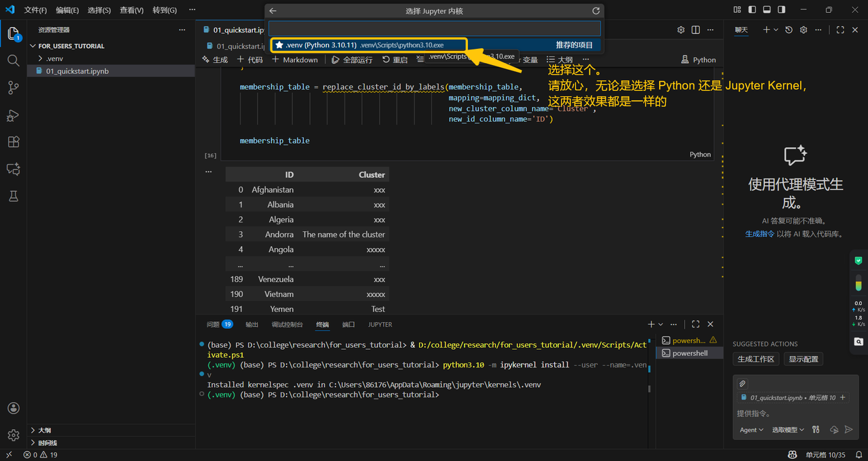Viewport: 868px width, 461px height.
Task: Open the Agent mode dropdown
Action: [x=751, y=430]
